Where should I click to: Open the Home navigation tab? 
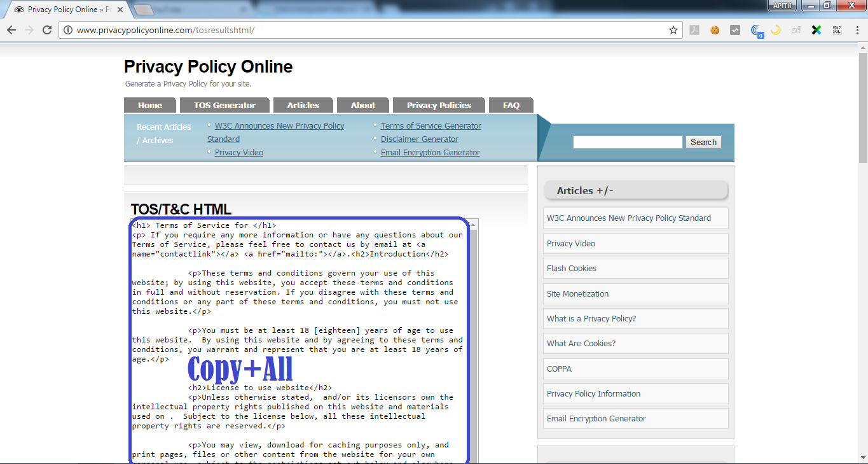click(x=150, y=105)
